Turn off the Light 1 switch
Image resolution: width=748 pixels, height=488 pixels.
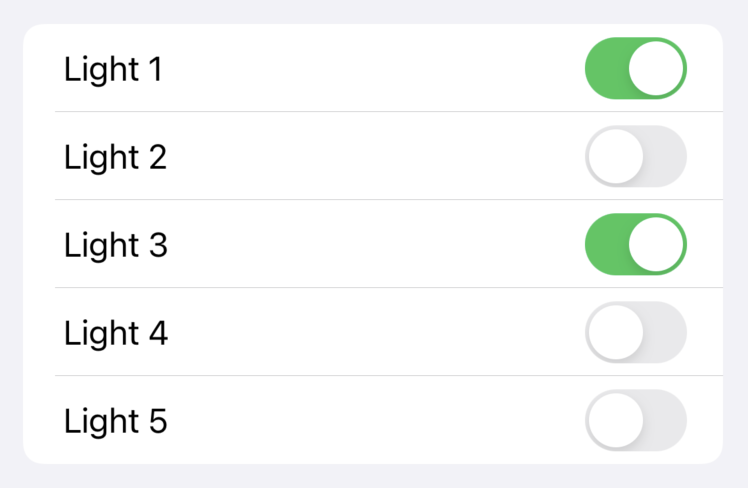635,69
